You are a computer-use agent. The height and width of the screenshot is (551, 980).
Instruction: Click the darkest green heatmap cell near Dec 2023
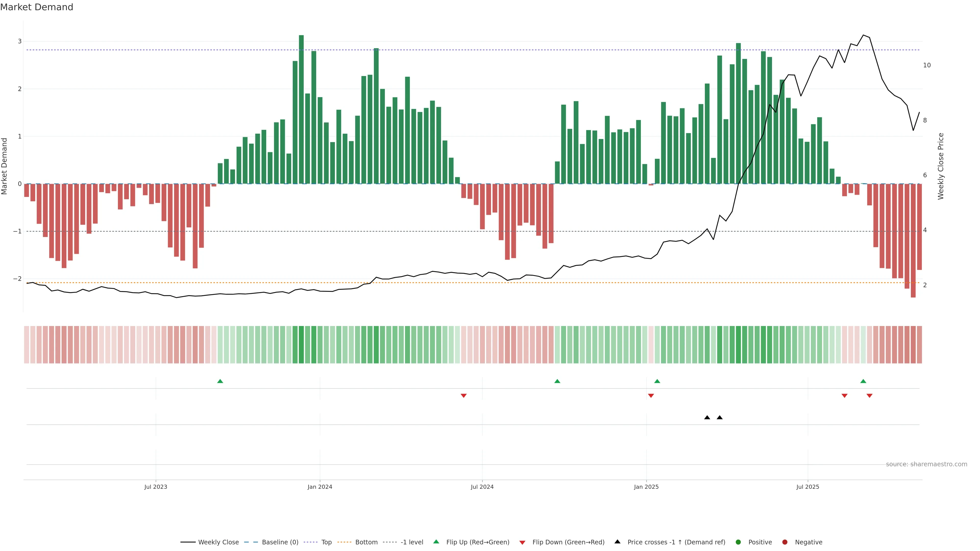click(301, 345)
